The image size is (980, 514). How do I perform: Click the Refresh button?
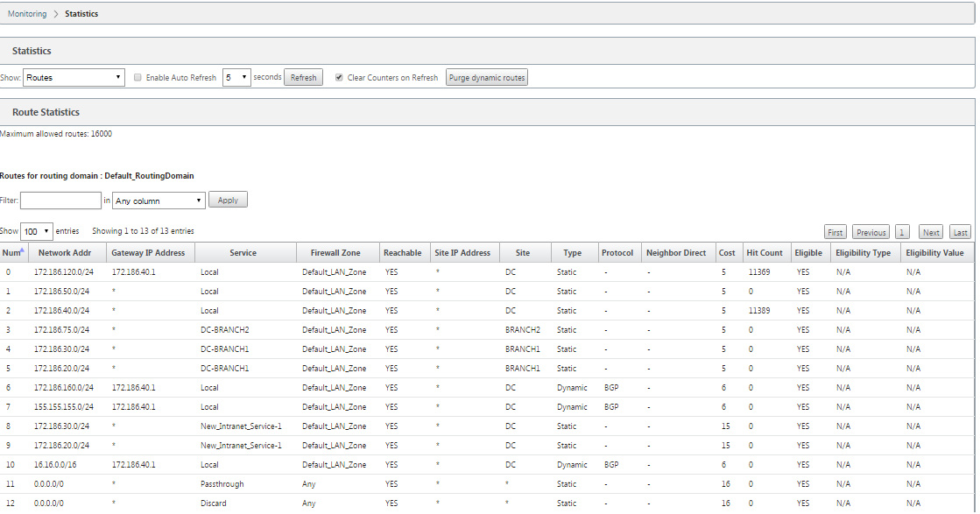[303, 77]
